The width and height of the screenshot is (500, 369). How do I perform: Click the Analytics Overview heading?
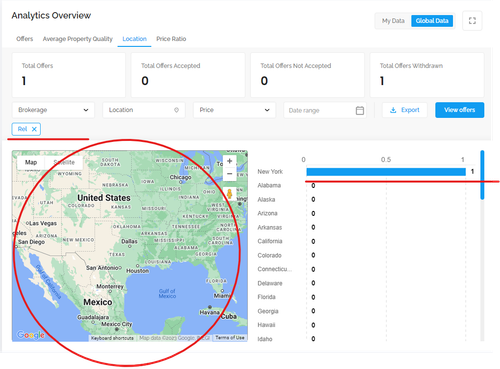51,15
